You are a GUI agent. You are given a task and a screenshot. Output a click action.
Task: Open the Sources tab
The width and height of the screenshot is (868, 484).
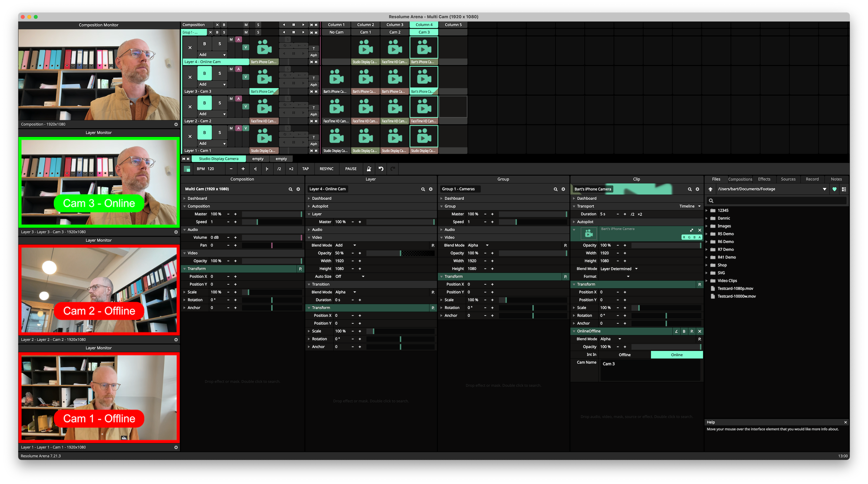(x=788, y=179)
